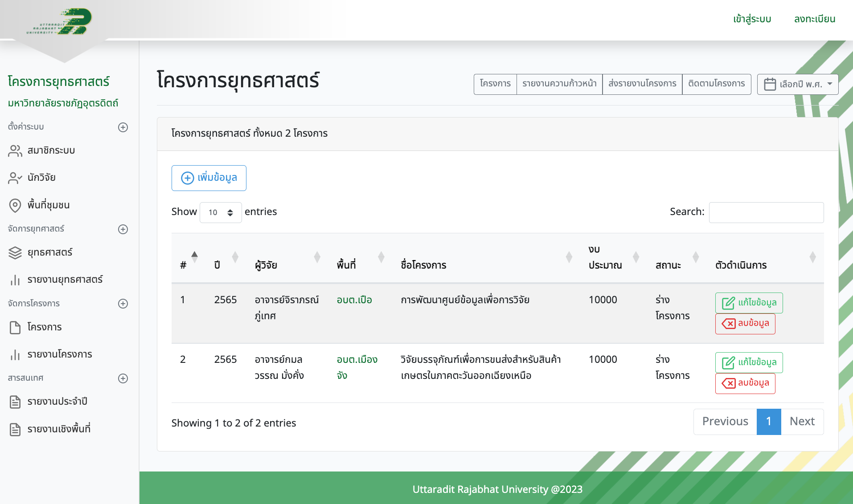
Task: Click the เข้าสู่ระบบ login link
Action: point(752,19)
